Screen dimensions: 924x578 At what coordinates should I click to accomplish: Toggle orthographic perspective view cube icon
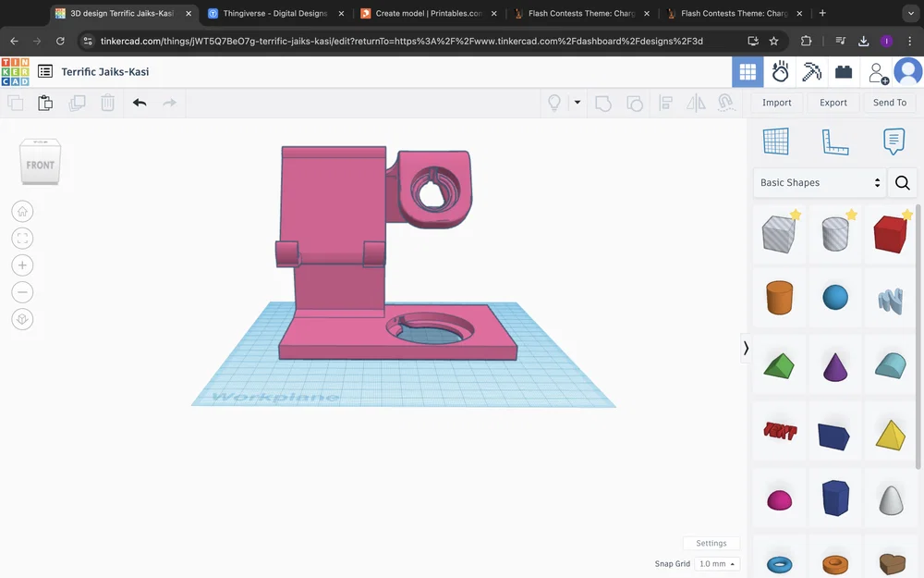tap(22, 319)
